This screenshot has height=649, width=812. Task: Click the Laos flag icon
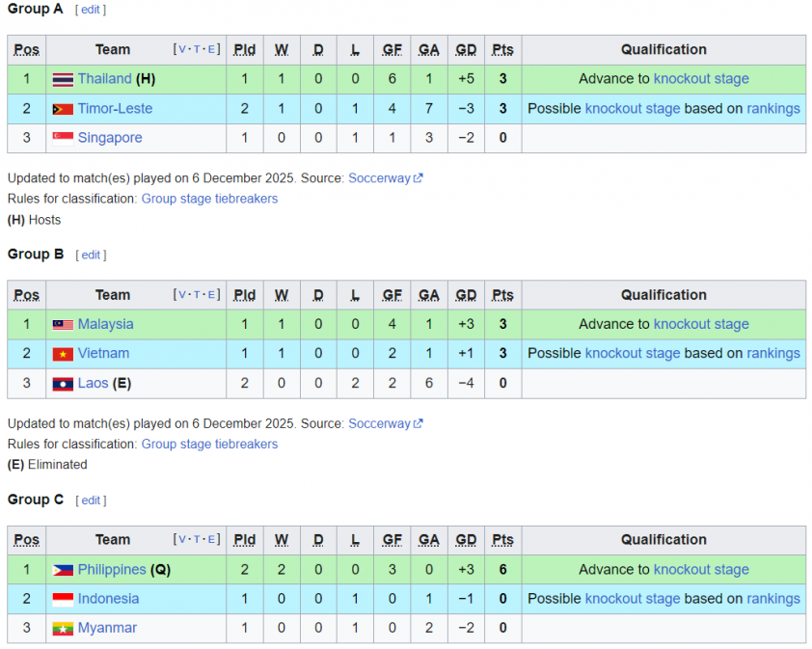[63, 384]
